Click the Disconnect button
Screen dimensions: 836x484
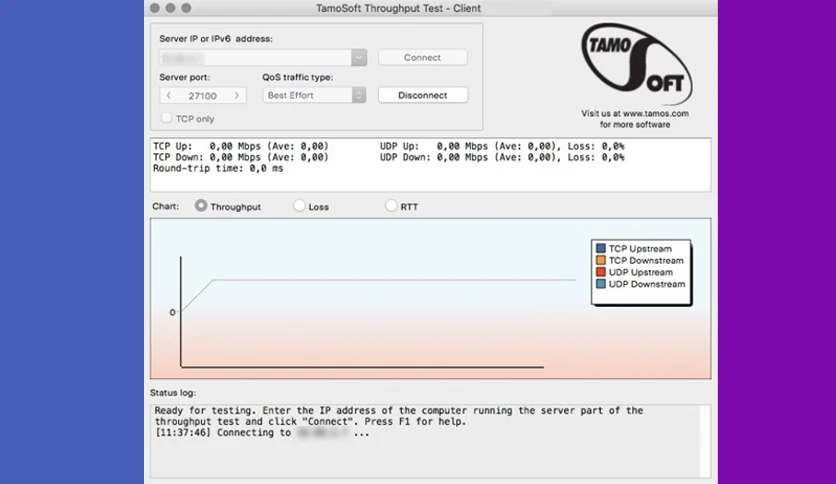[423, 95]
